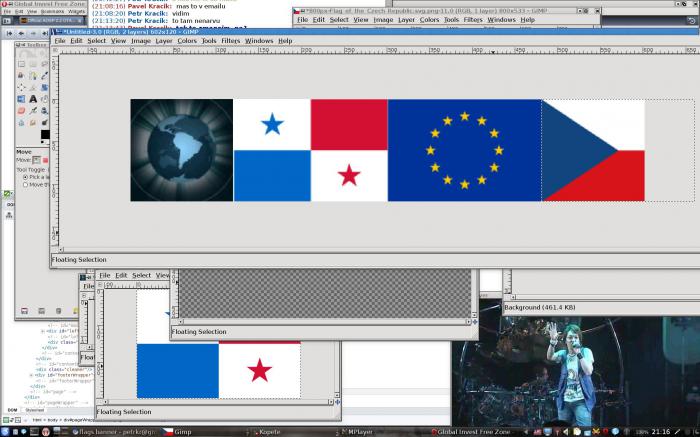Choose 'Pick a layer' radio option
This screenshot has width=700, height=437.
pos(25,177)
